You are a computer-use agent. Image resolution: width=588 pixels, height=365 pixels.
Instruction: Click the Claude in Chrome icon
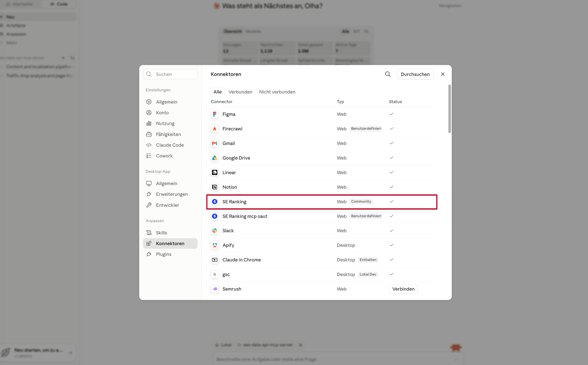tap(215, 260)
